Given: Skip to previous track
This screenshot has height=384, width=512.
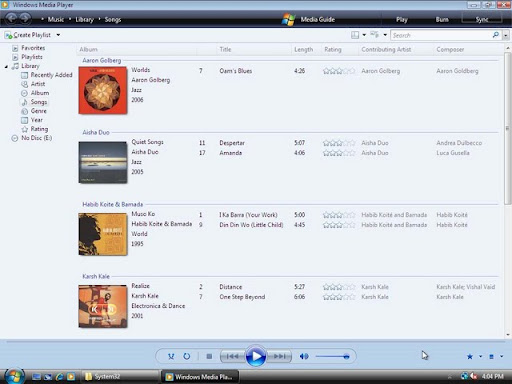Looking at the screenshot, I should [x=232, y=356].
